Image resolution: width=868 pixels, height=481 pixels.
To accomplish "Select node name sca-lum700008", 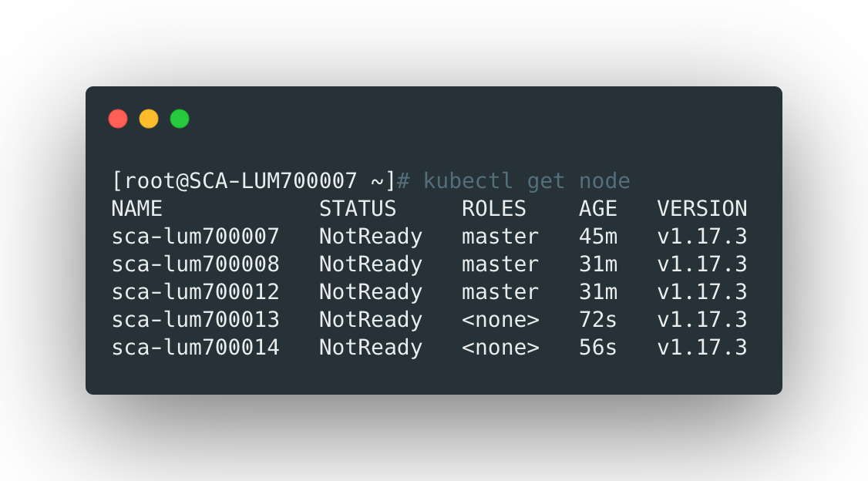I will pos(196,264).
